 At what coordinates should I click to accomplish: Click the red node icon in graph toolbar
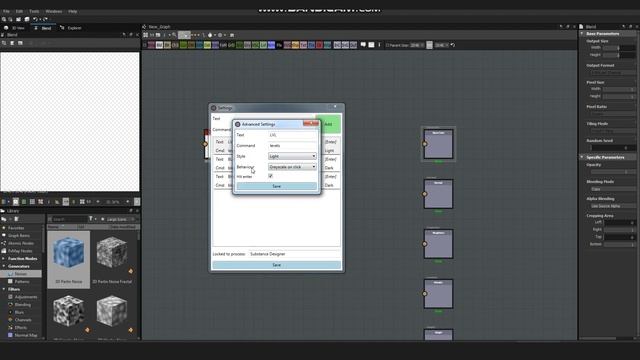[319, 45]
